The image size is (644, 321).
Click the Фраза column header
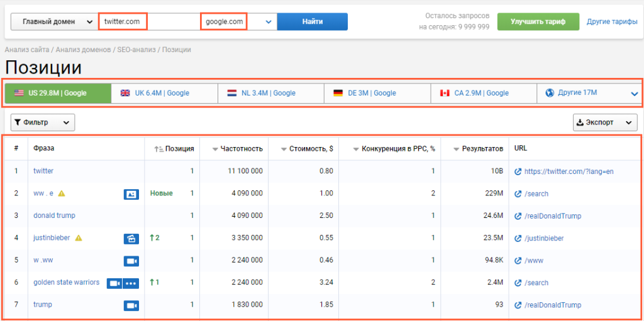pos(44,149)
